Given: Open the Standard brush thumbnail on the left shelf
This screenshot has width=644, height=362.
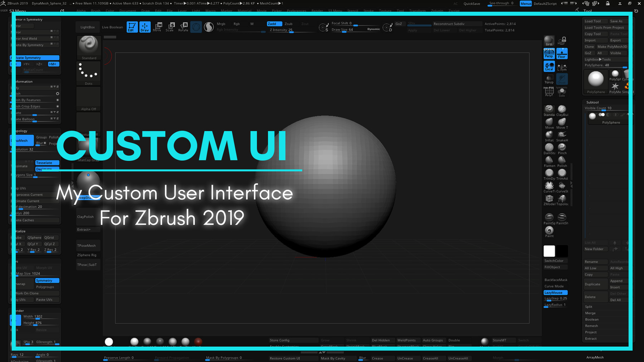Looking at the screenshot, I should (89, 48).
